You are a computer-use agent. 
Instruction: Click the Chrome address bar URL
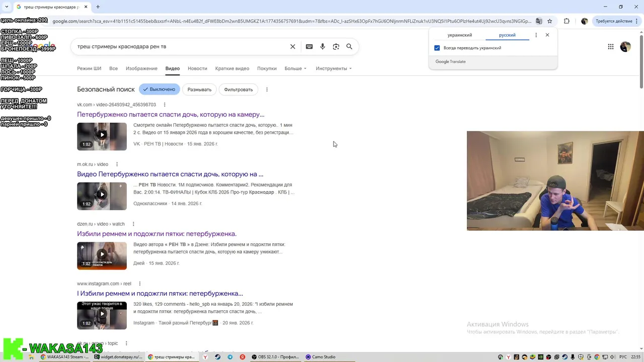click(292, 21)
